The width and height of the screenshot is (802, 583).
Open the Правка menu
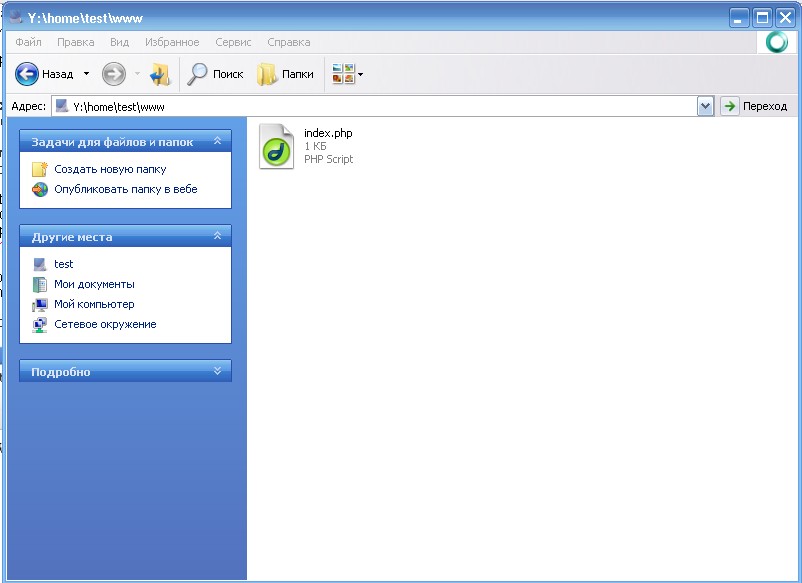pos(76,42)
